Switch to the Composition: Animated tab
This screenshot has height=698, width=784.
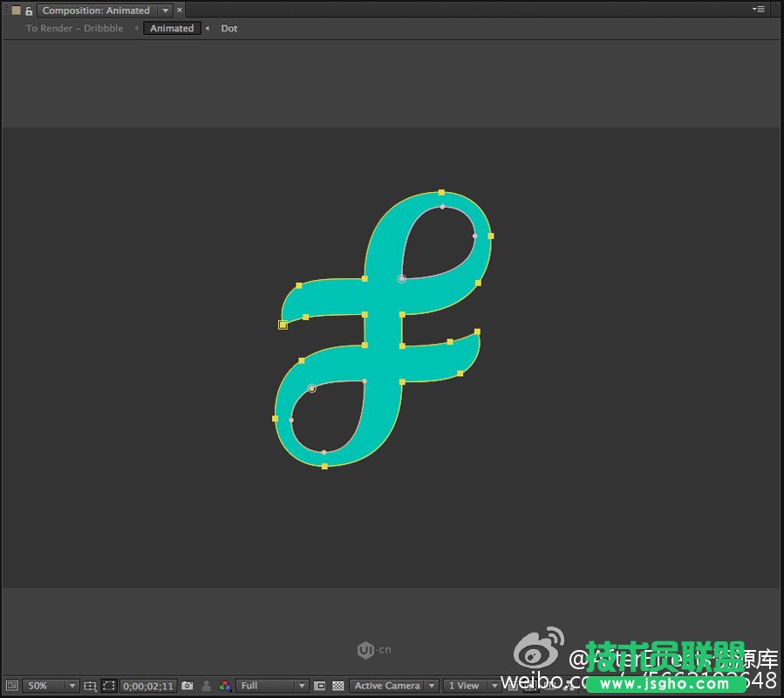[96, 10]
